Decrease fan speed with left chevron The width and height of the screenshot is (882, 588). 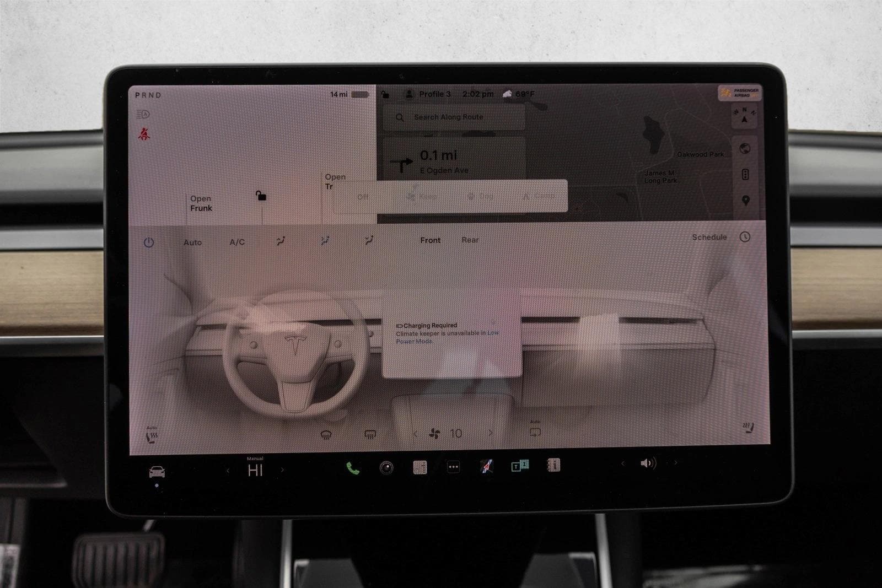click(415, 434)
